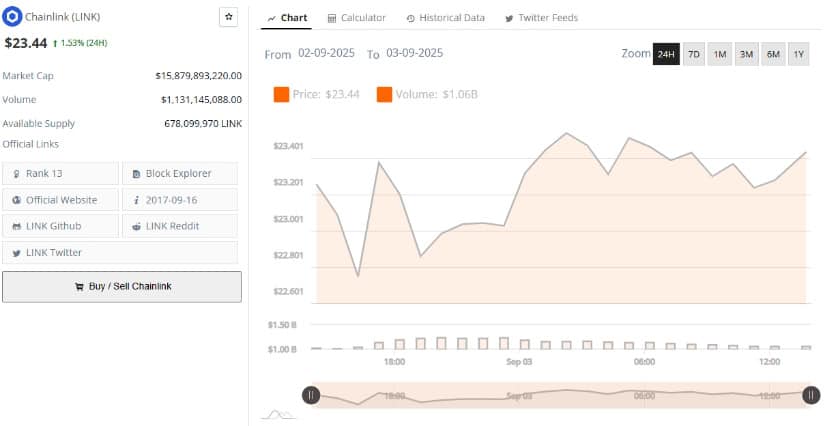Click the info icon beside 2017-09-16
Screen dimensions: 825x426
[137, 200]
